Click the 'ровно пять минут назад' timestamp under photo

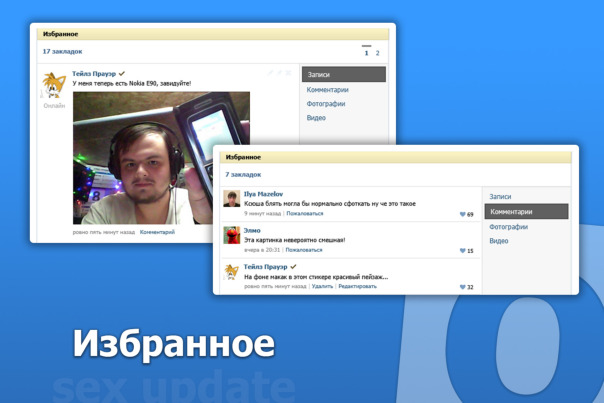pyautogui.click(x=104, y=232)
